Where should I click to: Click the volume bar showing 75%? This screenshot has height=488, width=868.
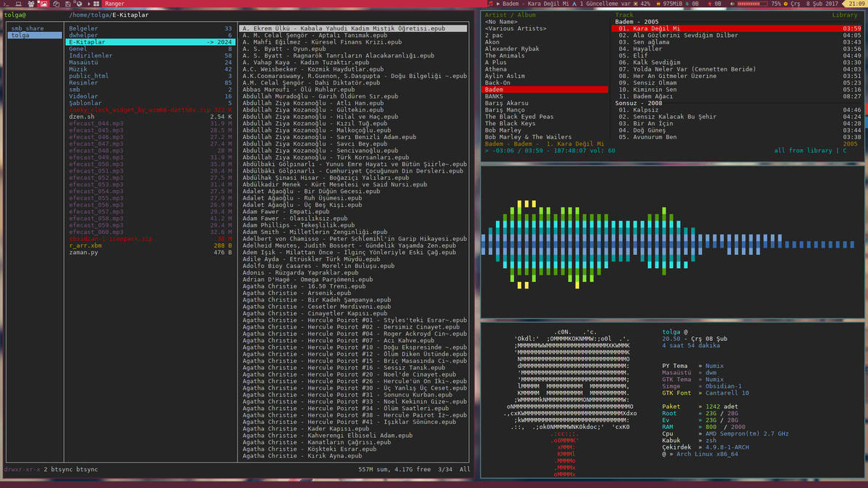click(x=755, y=4)
